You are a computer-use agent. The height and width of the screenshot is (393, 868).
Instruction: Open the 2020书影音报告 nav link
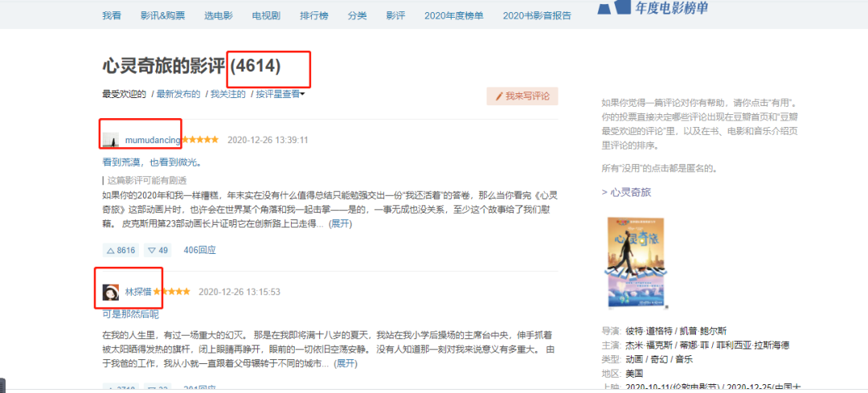tap(537, 15)
